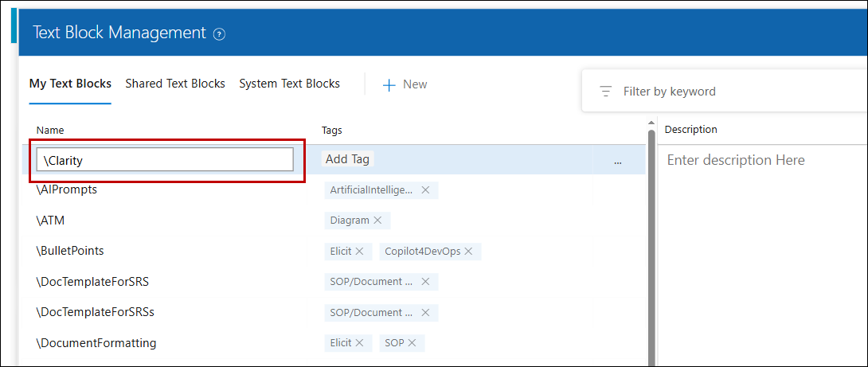The width and height of the screenshot is (868, 367).
Task: Click the Elicit tag label on \BulletPoints
Action: pos(341,252)
